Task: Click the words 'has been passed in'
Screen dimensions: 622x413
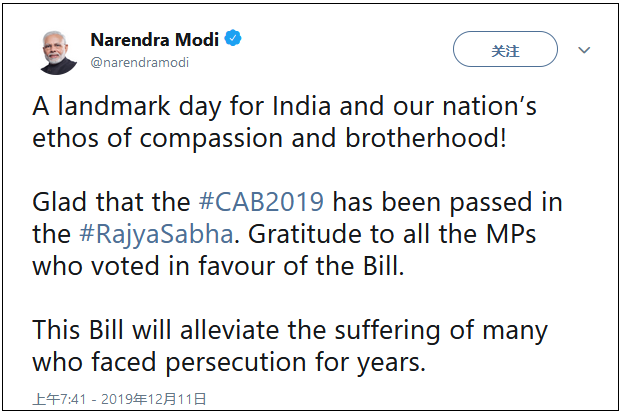Action: click(x=446, y=202)
